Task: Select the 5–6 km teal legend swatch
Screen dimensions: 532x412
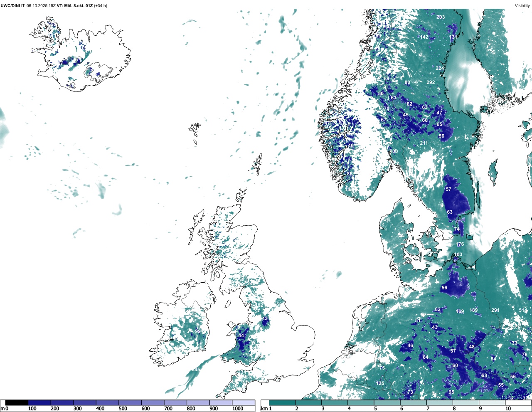Action: 387,403
